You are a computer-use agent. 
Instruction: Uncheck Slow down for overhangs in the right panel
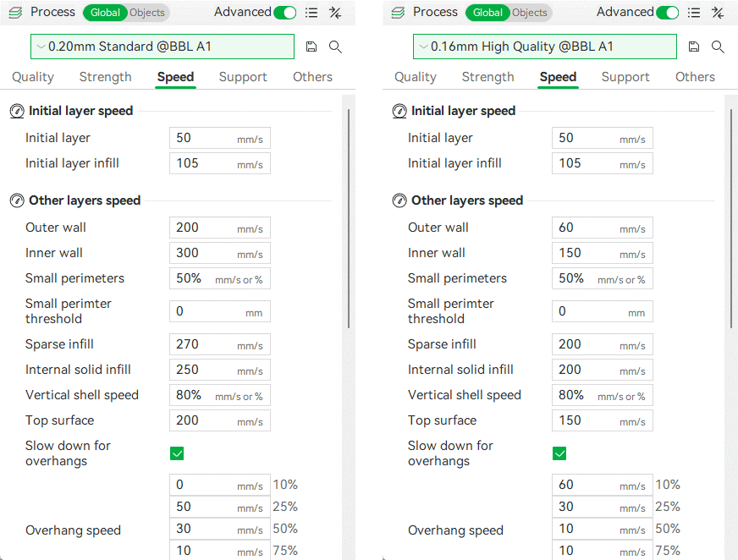(x=559, y=453)
